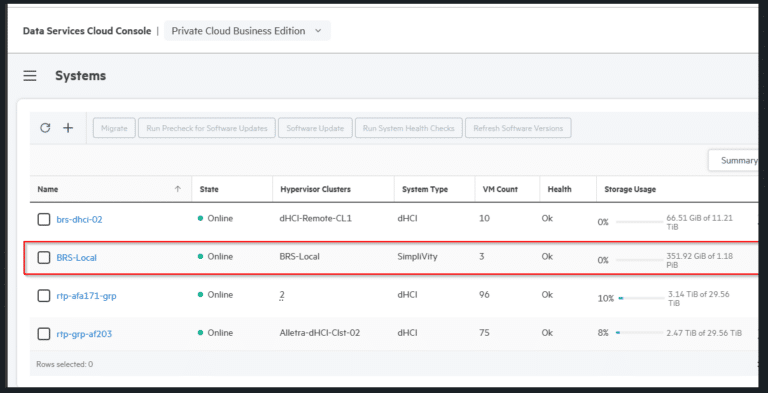Add a new system with plus icon
This screenshot has height=393, width=768.
click(68, 128)
